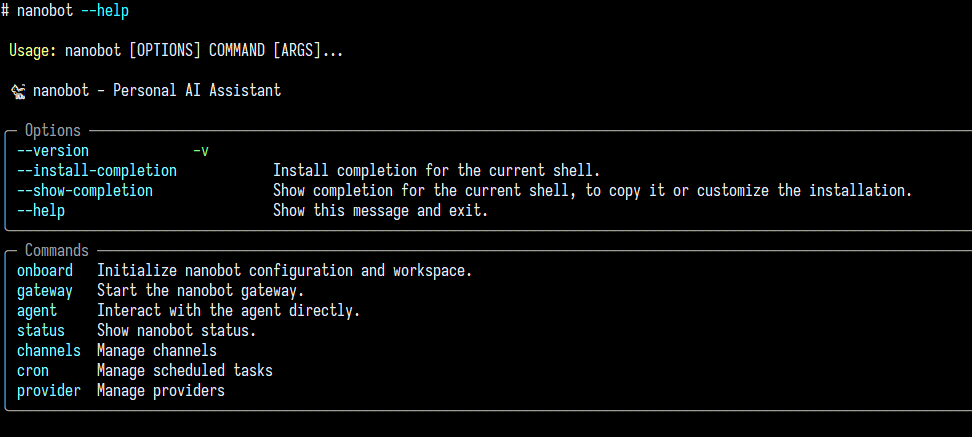This screenshot has height=437, width=972.
Task: Click the provider command name
Action: click(49, 391)
